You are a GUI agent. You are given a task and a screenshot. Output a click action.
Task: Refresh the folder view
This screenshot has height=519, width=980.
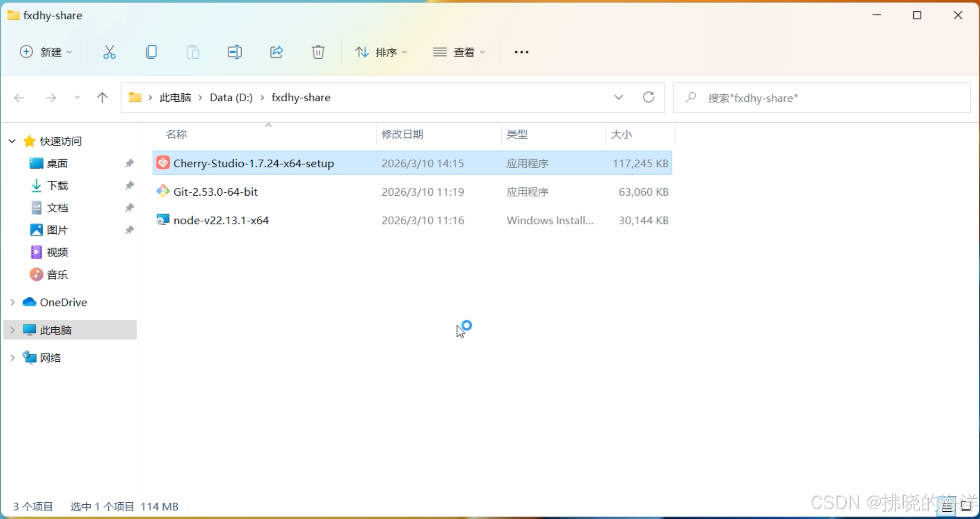649,97
